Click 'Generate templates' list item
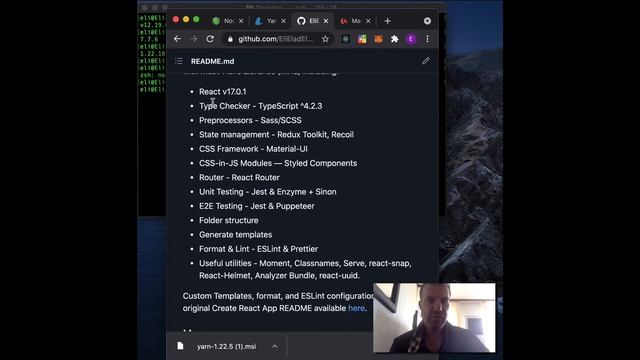 click(236, 235)
